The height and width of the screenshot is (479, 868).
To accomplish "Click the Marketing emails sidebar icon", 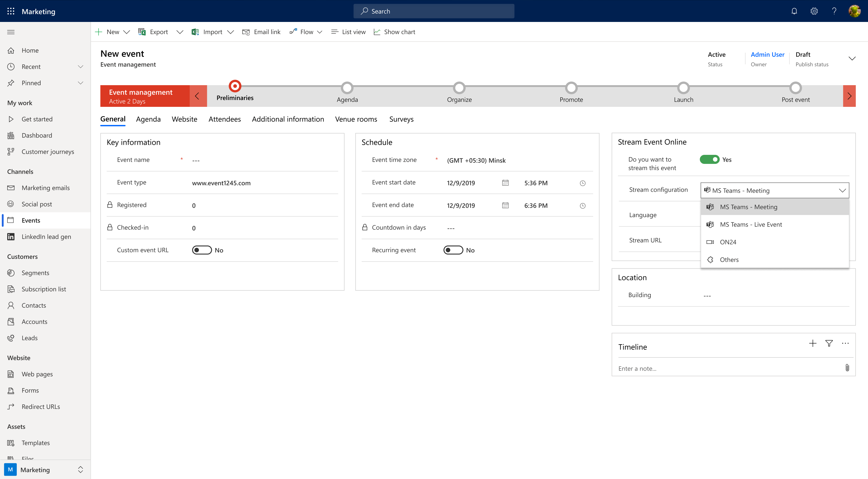I will coord(11,187).
